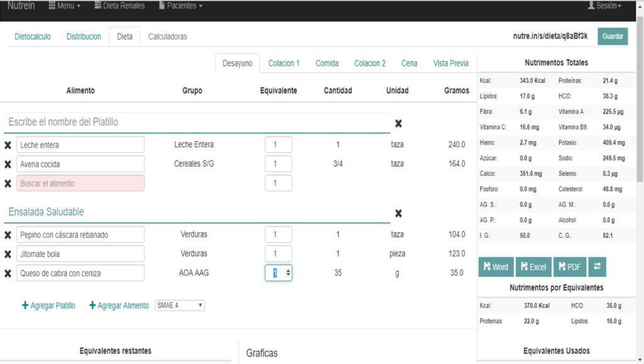Remove Queso de cabra con ceniza row

point(8,273)
